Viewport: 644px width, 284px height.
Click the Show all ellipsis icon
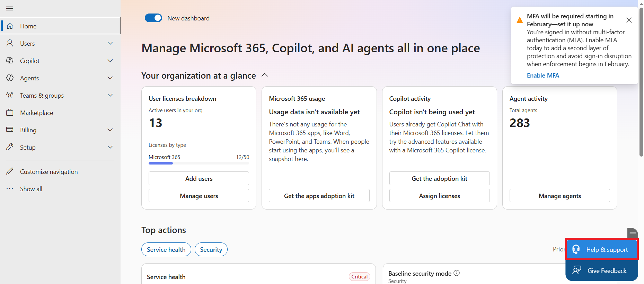pyautogui.click(x=10, y=189)
